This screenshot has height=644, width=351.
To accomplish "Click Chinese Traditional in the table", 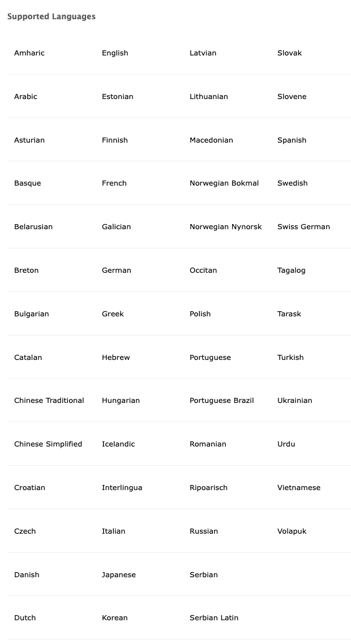I will pyautogui.click(x=49, y=401).
